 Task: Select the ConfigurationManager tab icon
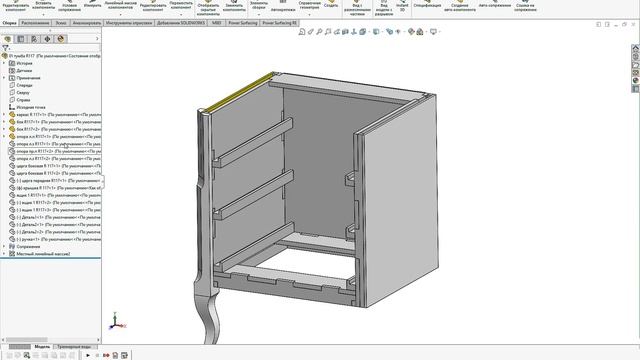pyautogui.click(x=34, y=39)
